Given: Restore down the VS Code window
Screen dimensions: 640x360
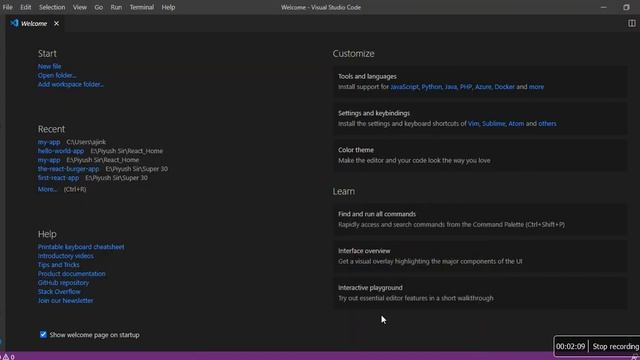Looking at the screenshot, I should [x=627, y=7].
